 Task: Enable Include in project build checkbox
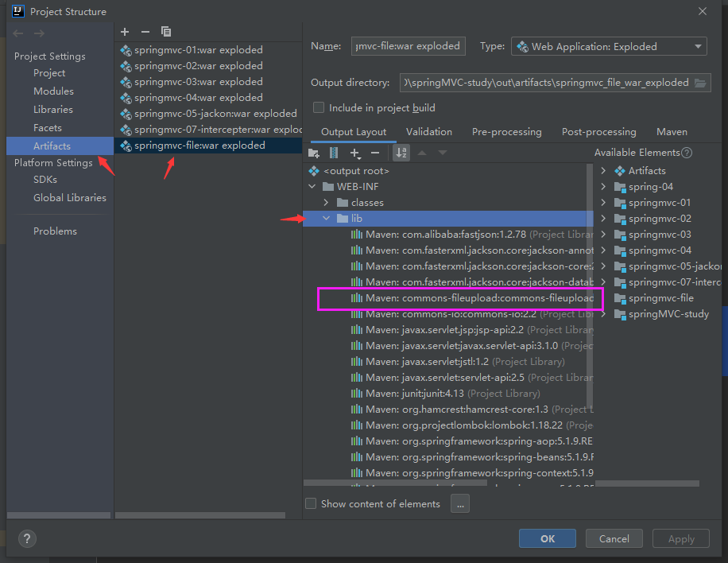click(x=319, y=108)
